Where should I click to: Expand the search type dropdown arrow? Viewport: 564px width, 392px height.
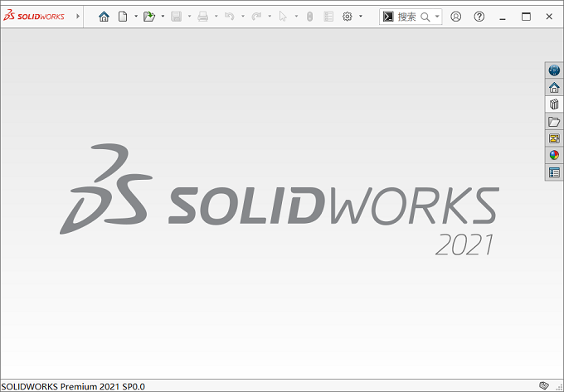coord(437,17)
